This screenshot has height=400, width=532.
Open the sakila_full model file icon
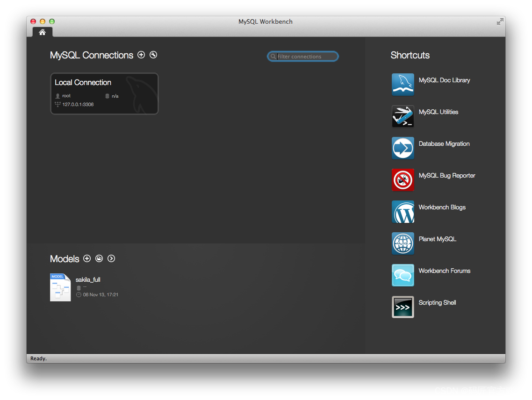(60, 287)
